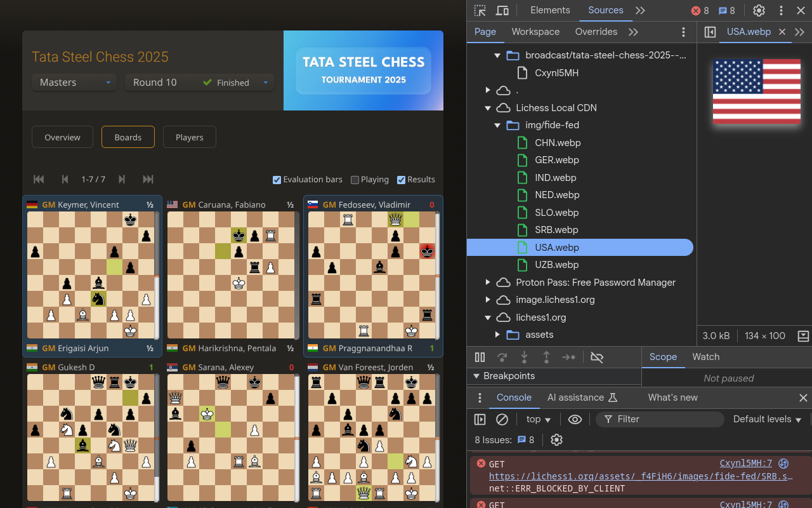The height and width of the screenshot is (508, 812).
Task: Close the console drawer
Action: click(x=803, y=398)
